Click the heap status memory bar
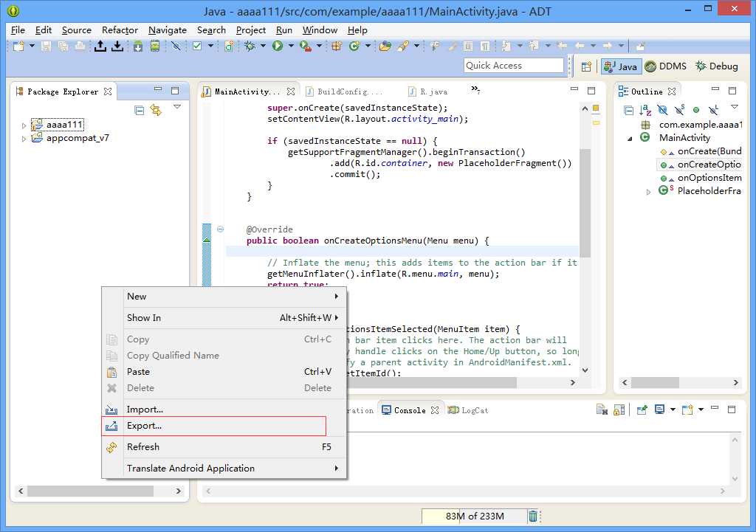756x532 pixels. point(475,516)
